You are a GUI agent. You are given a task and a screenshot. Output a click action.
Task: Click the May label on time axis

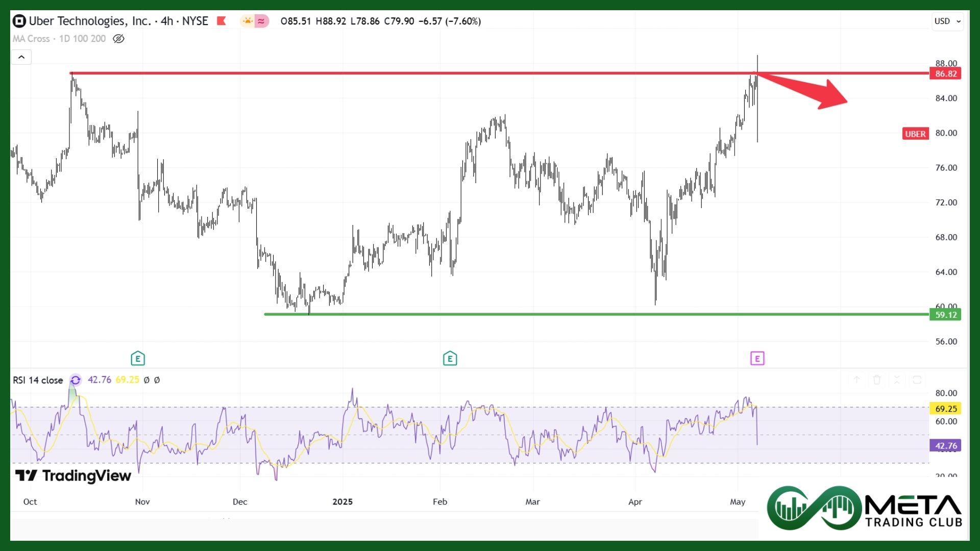[x=738, y=502]
